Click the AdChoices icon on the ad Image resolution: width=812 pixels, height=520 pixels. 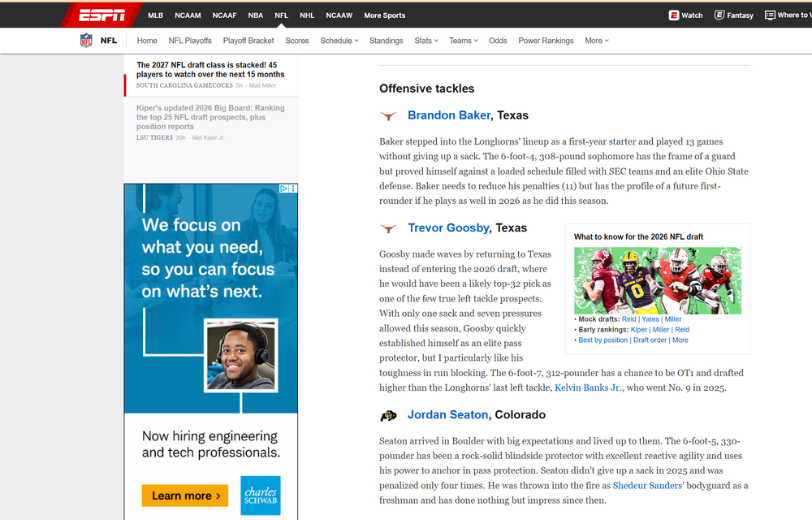coord(284,188)
